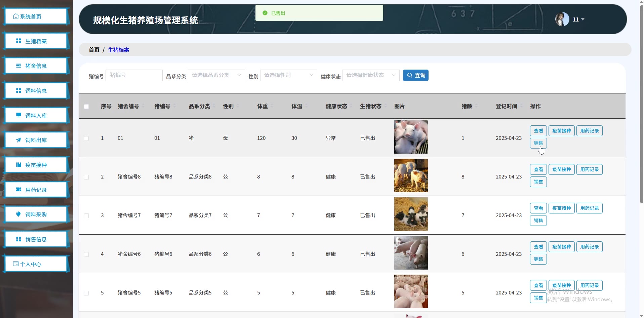Open the 系统首页 home icon in sidebar
The image size is (644, 318).
click(16, 16)
